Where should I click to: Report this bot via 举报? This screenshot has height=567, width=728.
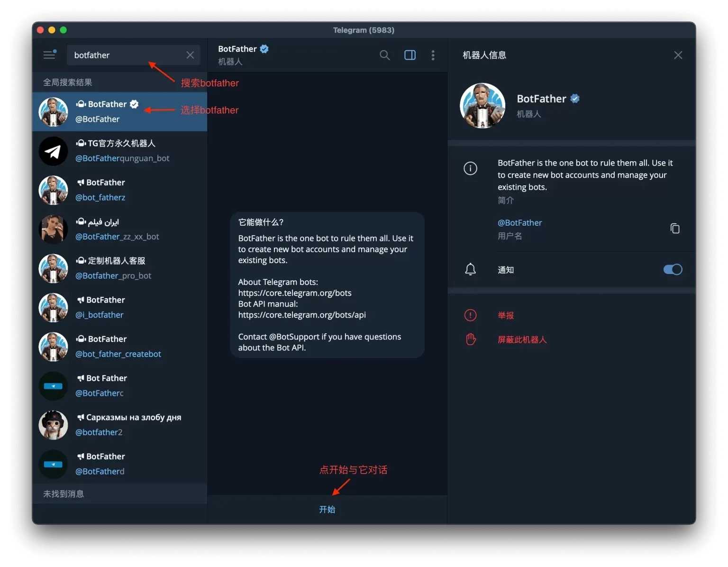pos(506,315)
